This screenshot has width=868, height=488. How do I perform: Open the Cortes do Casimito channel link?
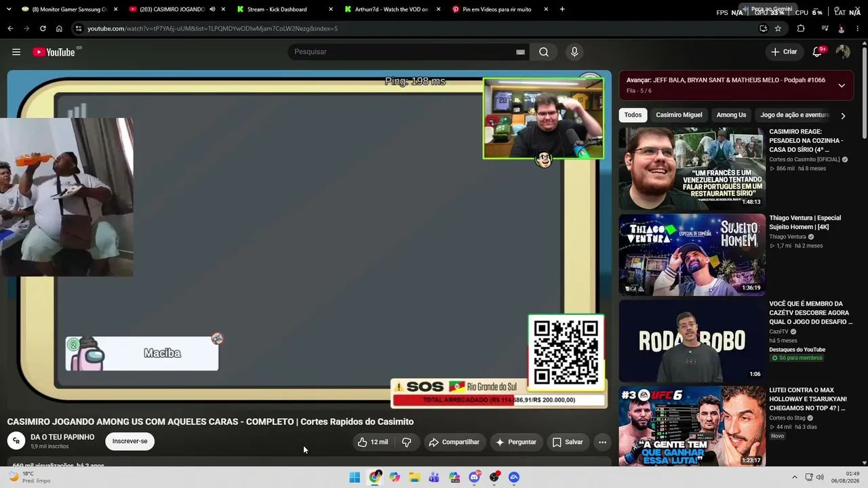804,159
